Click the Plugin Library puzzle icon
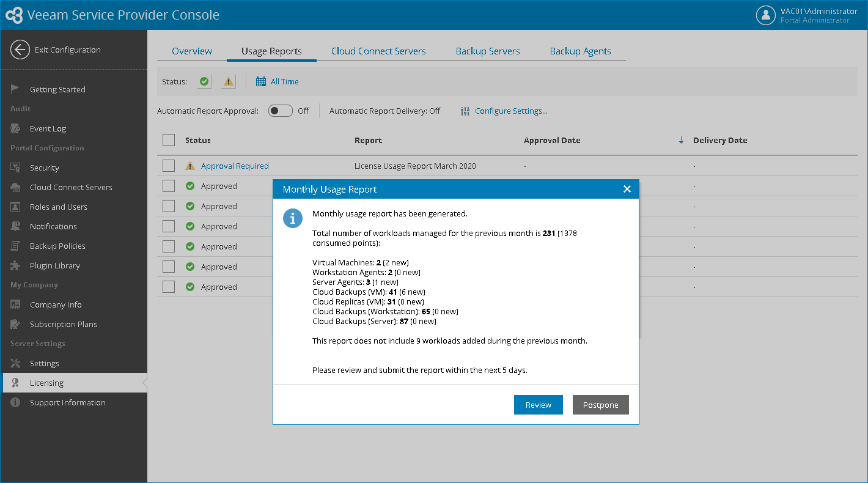The width and height of the screenshot is (868, 483). pos(16,265)
